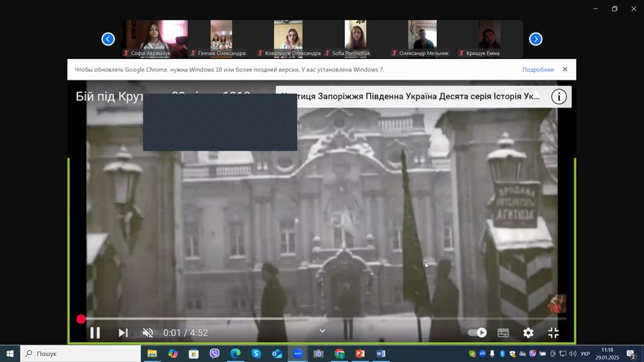The width and height of the screenshot is (644, 362).
Task: Open the video info card icon
Action: pos(559,97)
